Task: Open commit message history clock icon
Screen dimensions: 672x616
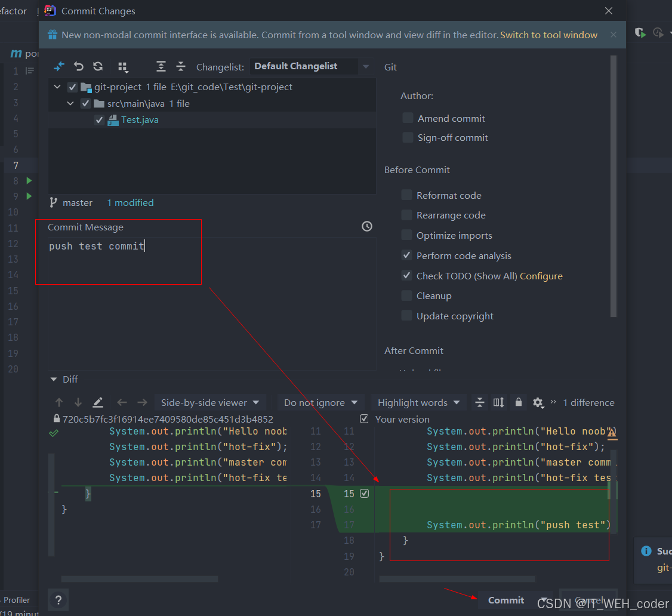Action: coord(367,226)
